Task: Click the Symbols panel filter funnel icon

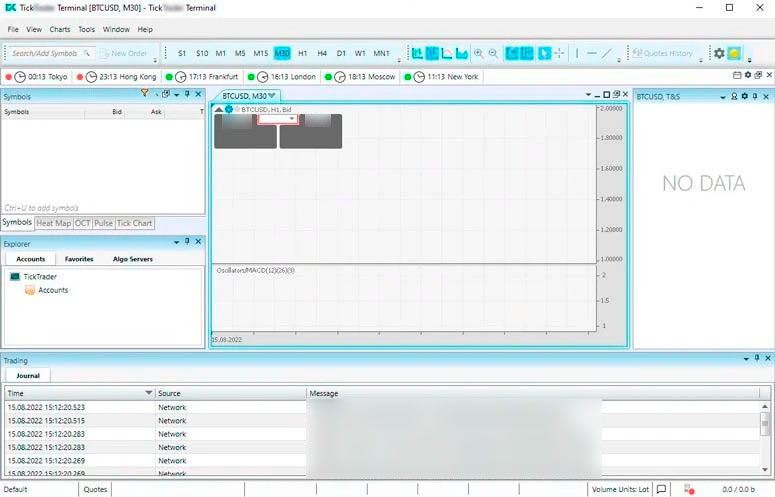Action: [145, 94]
